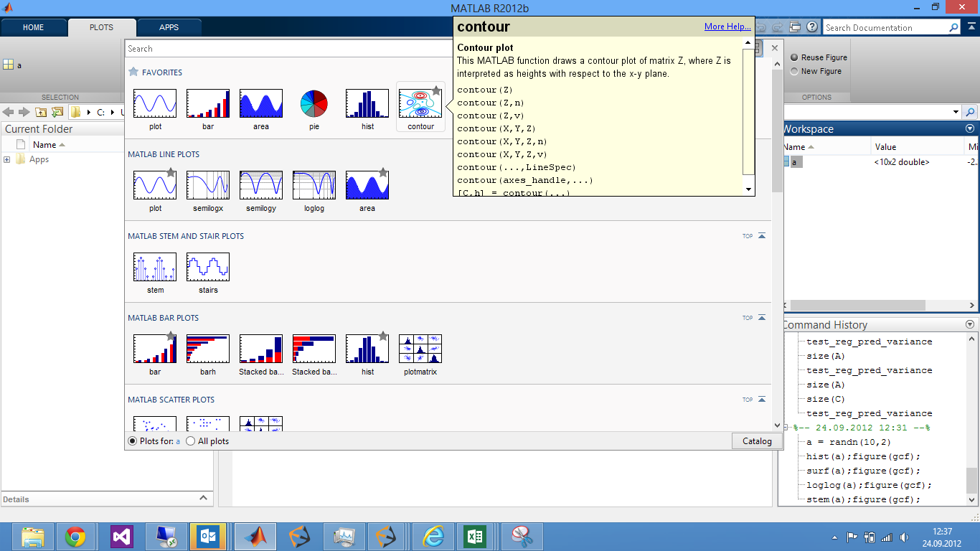This screenshot has width=980, height=551.
Task: Choose the semilogx plot thumbnail
Action: [x=208, y=185]
